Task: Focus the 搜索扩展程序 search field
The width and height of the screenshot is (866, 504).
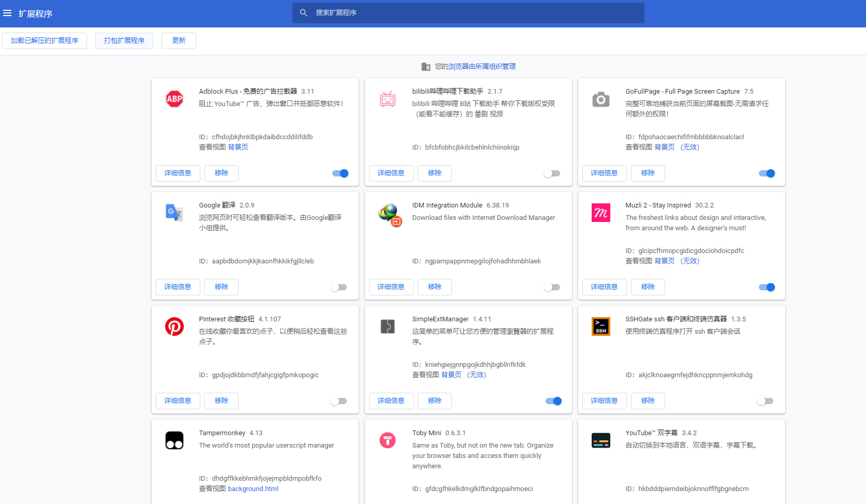Action: coord(468,13)
